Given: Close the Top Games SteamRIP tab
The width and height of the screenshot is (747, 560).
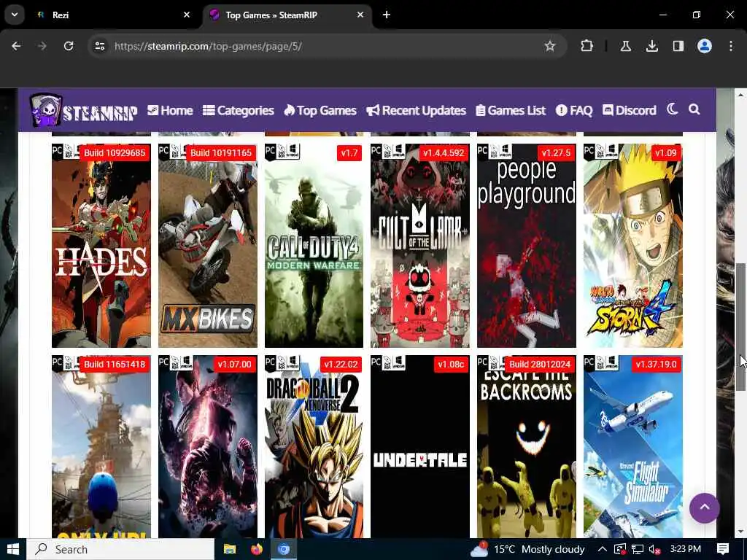Looking at the screenshot, I should click(x=360, y=15).
